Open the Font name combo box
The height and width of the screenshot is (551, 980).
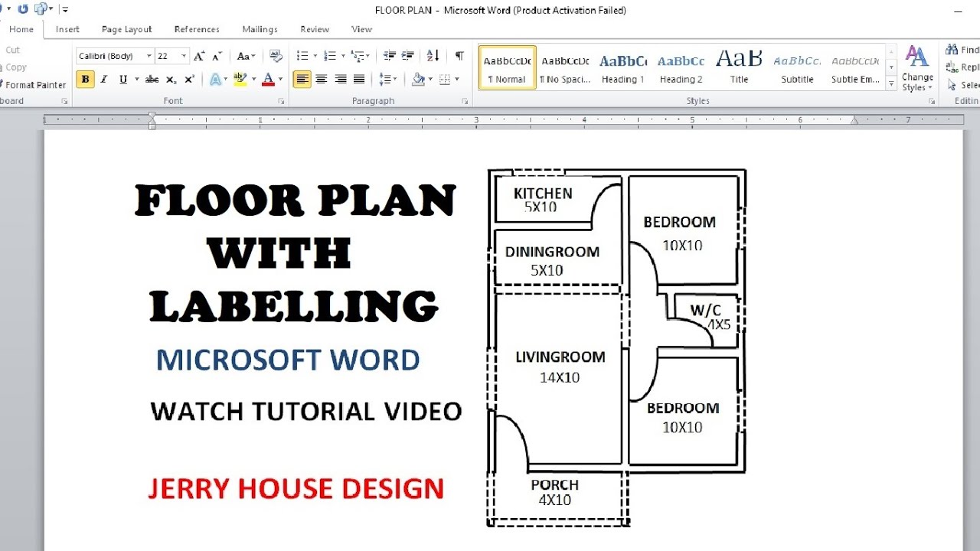[x=115, y=56]
